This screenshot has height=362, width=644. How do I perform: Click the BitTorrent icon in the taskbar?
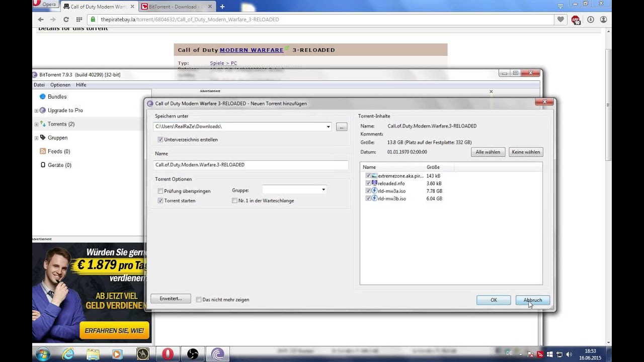click(x=217, y=354)
